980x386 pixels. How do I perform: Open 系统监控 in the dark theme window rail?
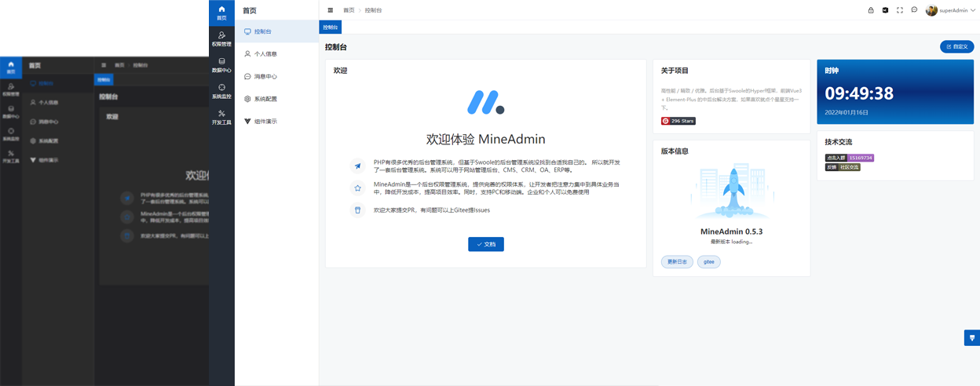coord(11,134)
